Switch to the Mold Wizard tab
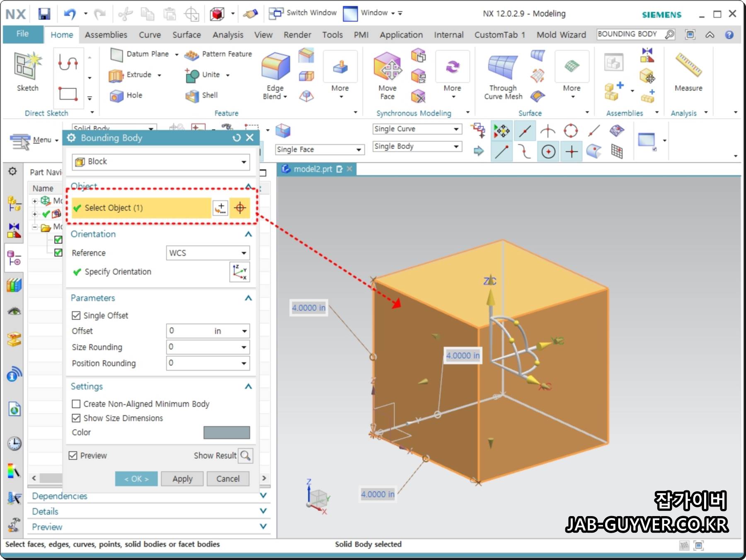Screen dimensions: 746x560 (561, 35)
